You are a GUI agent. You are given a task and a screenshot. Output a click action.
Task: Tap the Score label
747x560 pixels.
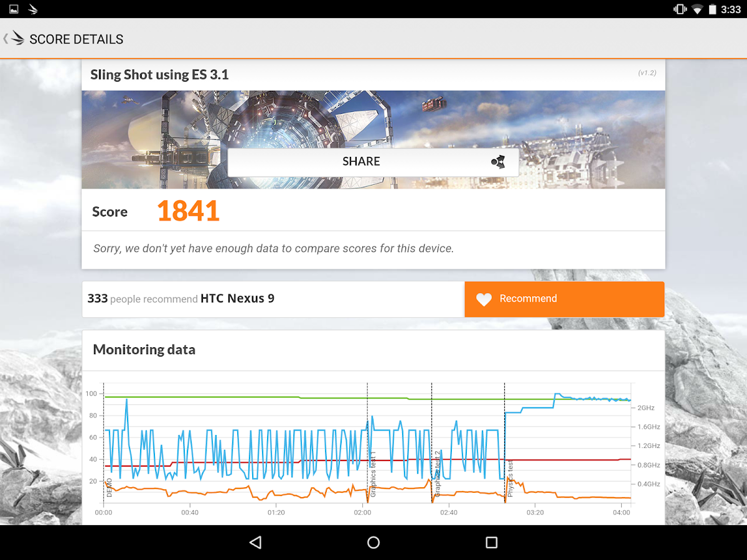[110, 212]
